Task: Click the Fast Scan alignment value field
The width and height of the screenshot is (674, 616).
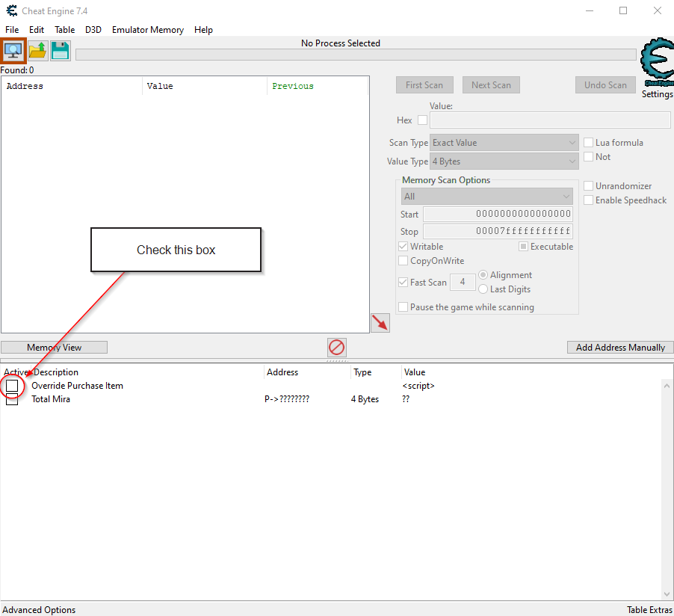Action: point(463,282)
